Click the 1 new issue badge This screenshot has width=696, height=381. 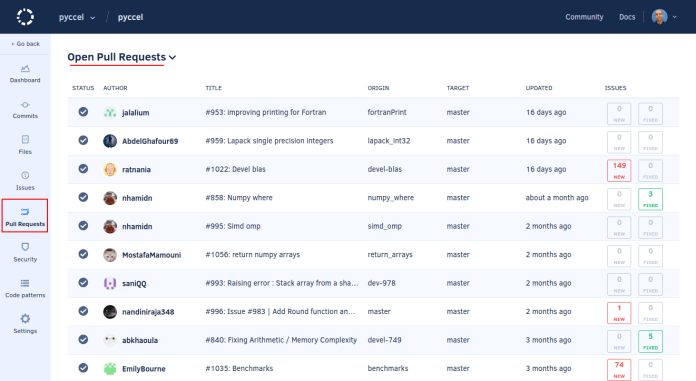coord(619,313)
